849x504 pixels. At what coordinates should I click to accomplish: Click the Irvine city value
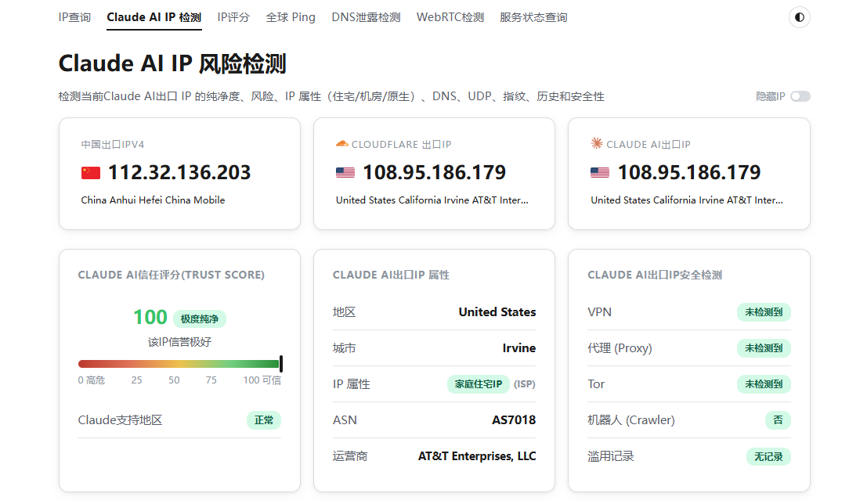click(x=518, y=348)
